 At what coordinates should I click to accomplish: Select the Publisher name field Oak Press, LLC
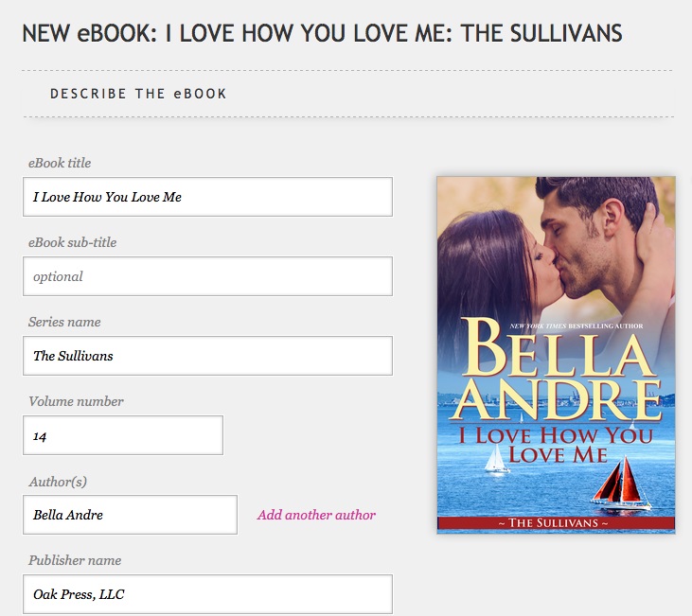click(x=207, y=594)
